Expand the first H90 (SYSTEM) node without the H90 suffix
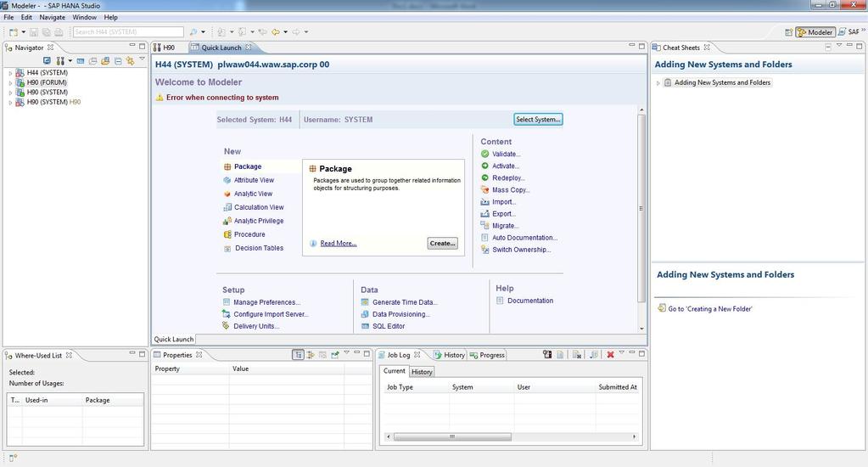868x467 pixels. coord(10,93)
